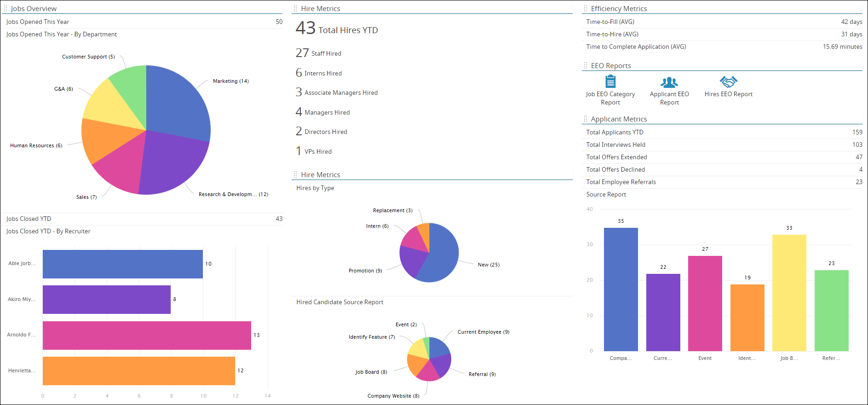Click the Hired Candidate Source Report heading
868x405 pixels.
pyautogui.click(x=339, y=302)
